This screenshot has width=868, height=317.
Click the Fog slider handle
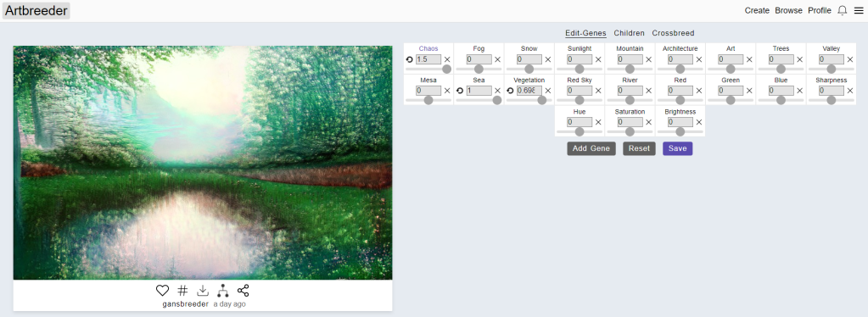(x=479, y=70)
